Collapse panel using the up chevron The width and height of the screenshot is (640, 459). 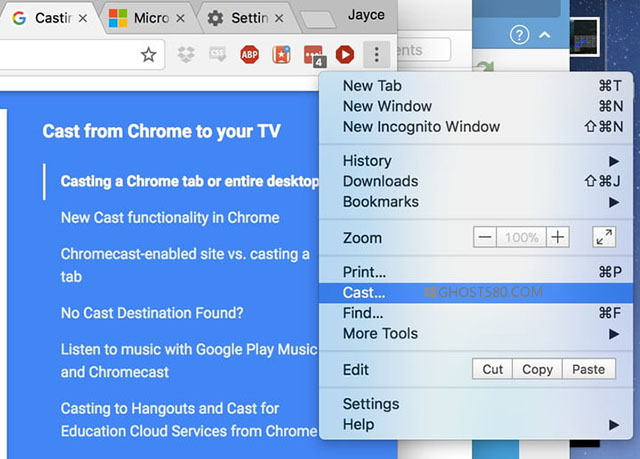(544, 35)
